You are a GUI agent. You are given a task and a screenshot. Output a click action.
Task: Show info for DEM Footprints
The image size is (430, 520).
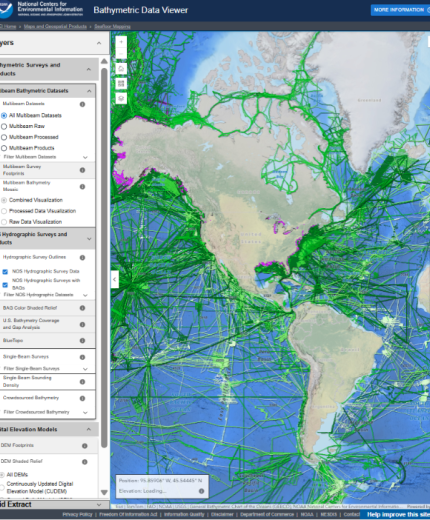pos(85,446)
